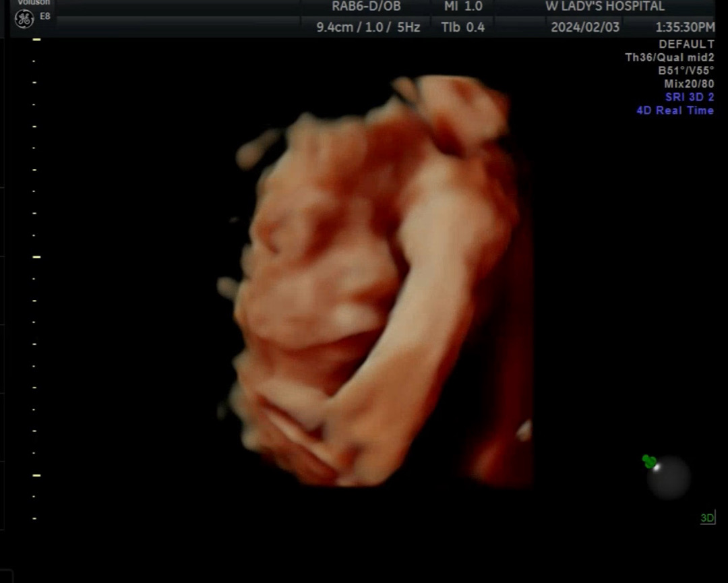Screen dimensions: 728x583
Task: Click the 9.4cm / 1.0 / 5Hz readout
Action: [x=368, y=28]
